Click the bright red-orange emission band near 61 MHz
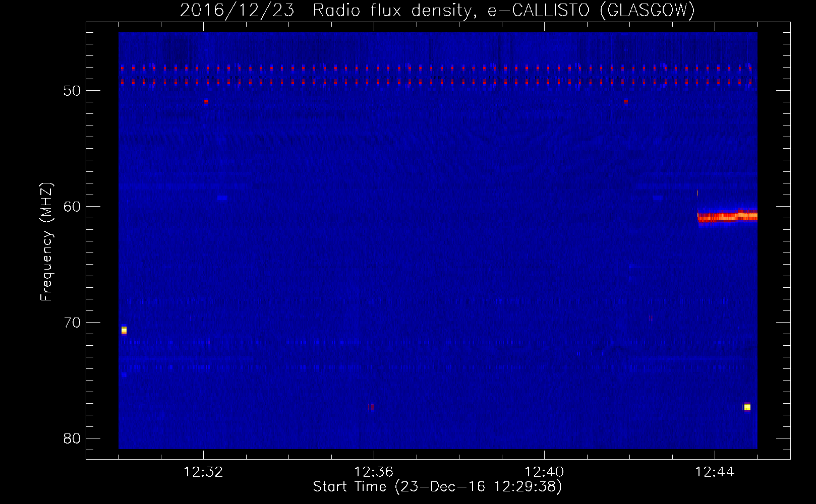 tap(728, 216)
